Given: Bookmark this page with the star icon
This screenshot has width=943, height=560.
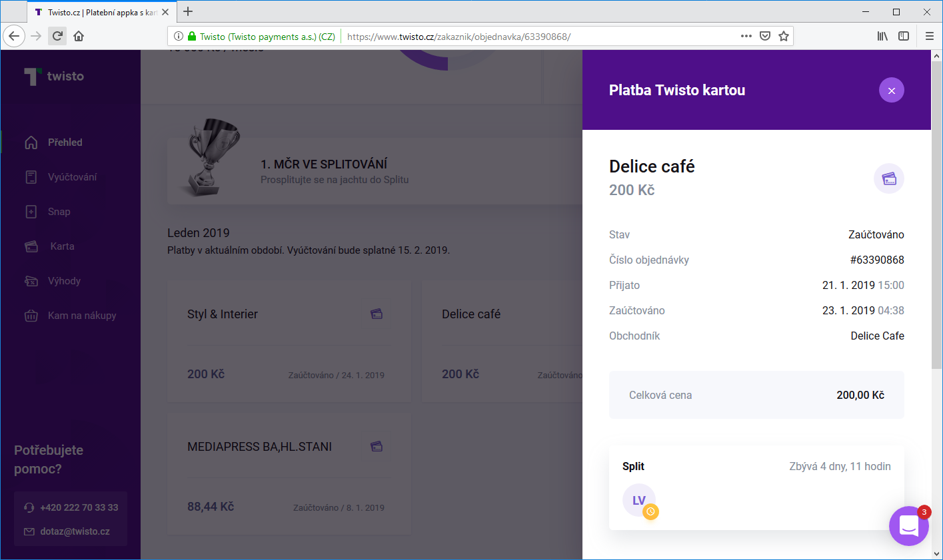Looking at the screenshot, I should coord(784,36).
